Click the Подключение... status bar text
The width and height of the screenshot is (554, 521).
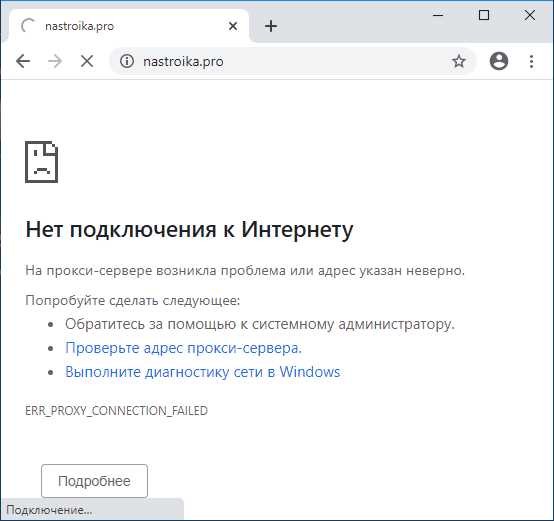tap(49, 510)
